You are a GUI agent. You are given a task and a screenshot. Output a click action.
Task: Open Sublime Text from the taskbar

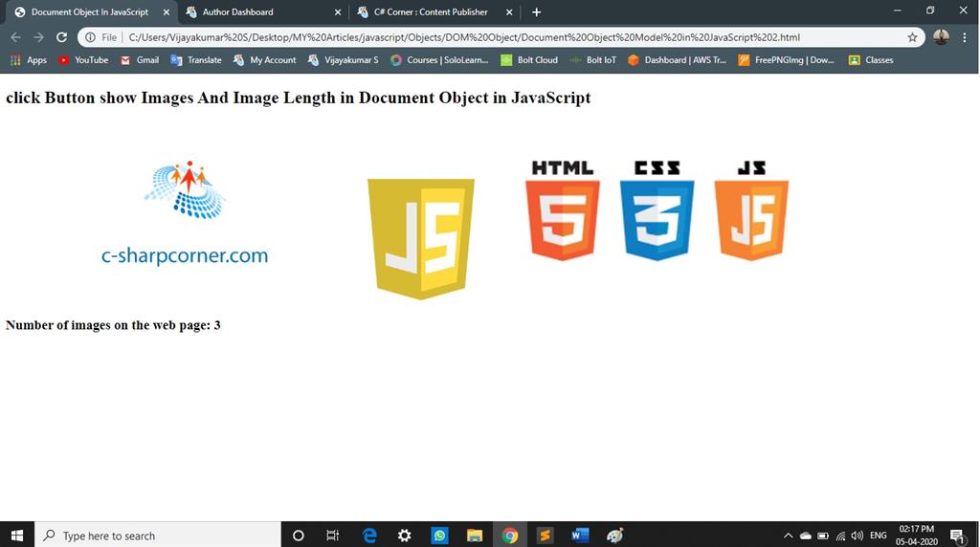click(x=545, y=536)
